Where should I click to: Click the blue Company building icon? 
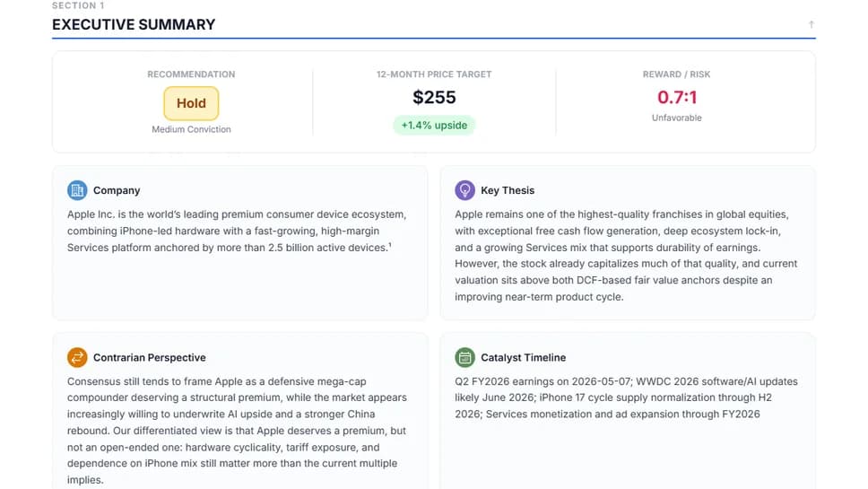(x=77, y=190)
